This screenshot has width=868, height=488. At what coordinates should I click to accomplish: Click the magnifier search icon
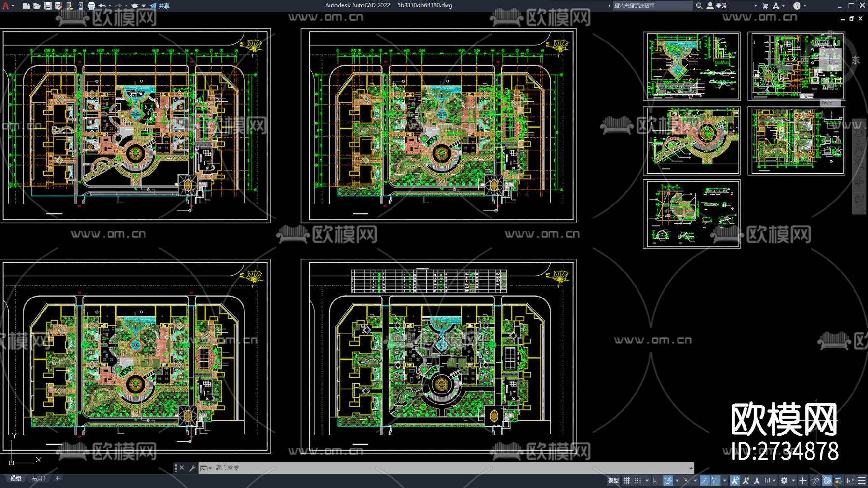pos(699,6)
